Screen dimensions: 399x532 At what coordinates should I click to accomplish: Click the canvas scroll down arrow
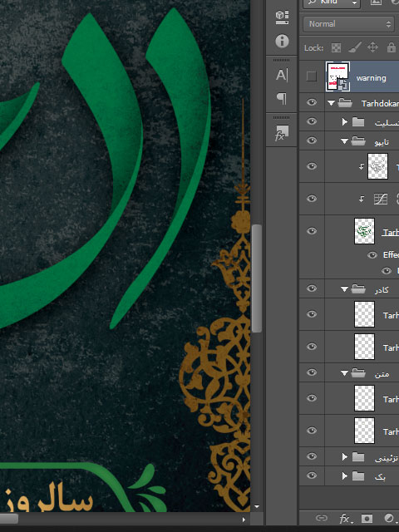coord(257,507)
